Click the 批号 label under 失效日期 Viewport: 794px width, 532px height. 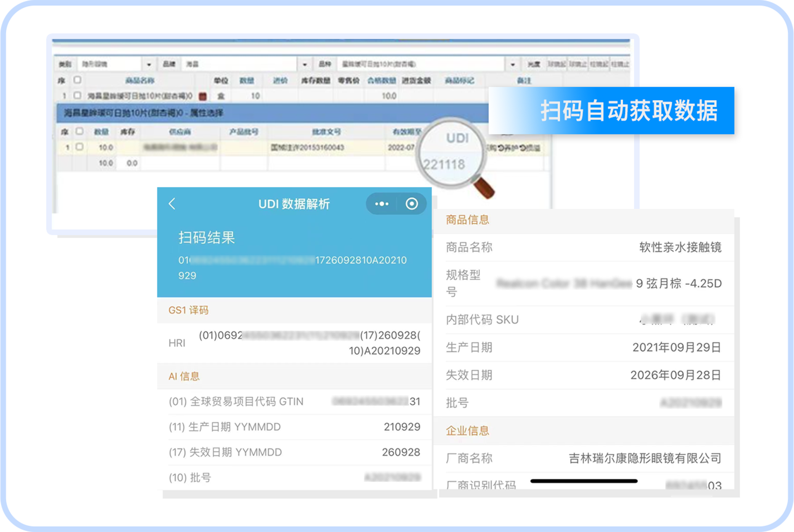pyautogui.click(x=457, y=403)
